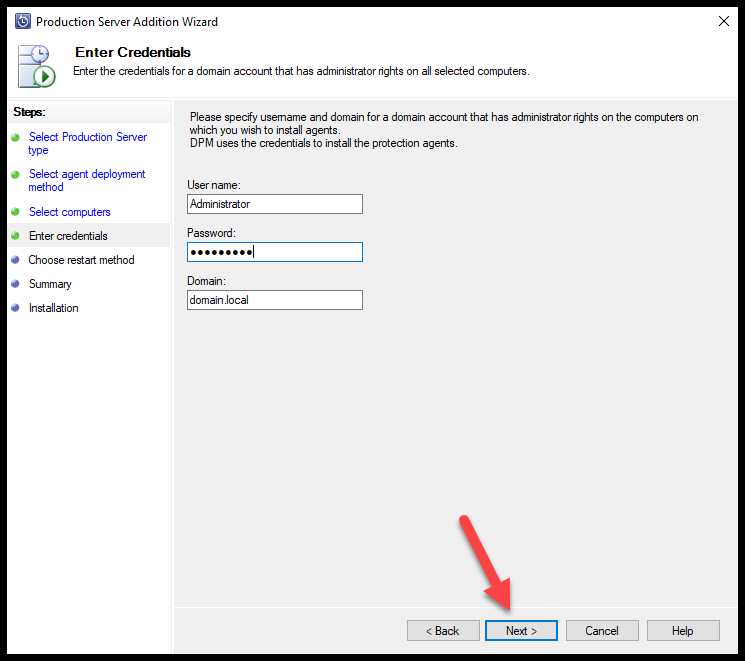The width and height of the screenshot is (745, 661).
Task: Click the green bullet beside Enter credentials
Action: pyautogui.click(x=15, y=236)
